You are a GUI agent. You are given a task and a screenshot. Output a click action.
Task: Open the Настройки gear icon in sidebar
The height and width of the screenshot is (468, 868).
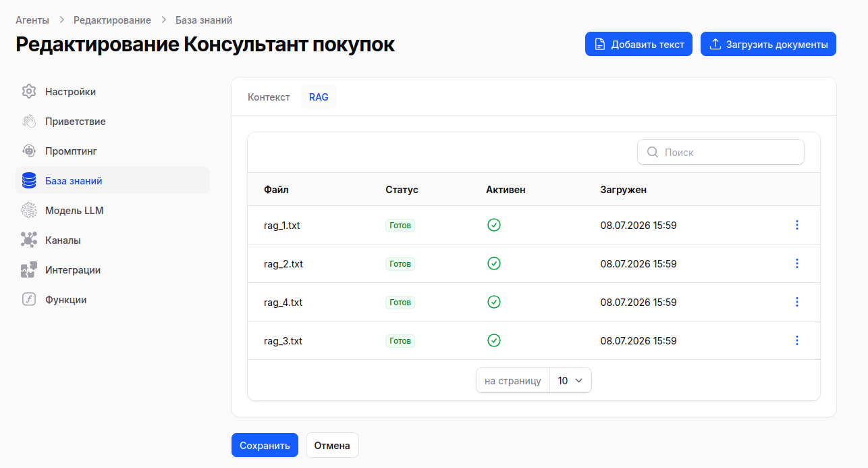click(28, 92)
